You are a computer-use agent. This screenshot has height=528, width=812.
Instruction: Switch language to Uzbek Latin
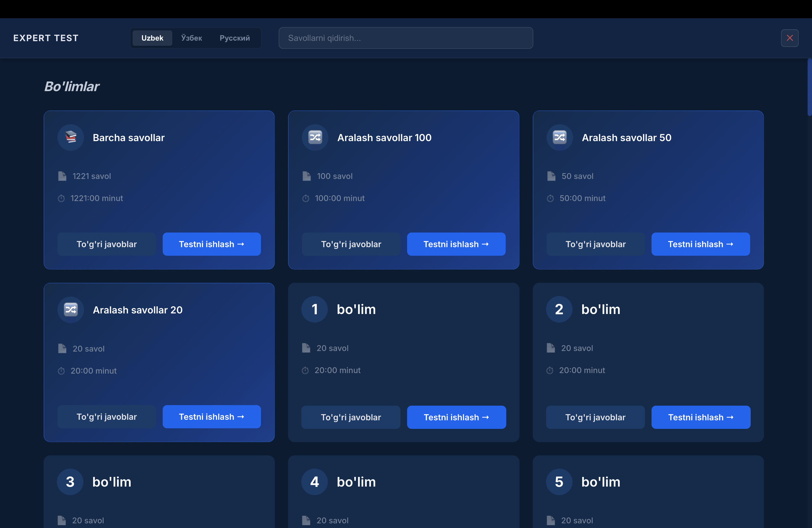tap(152, 38)
